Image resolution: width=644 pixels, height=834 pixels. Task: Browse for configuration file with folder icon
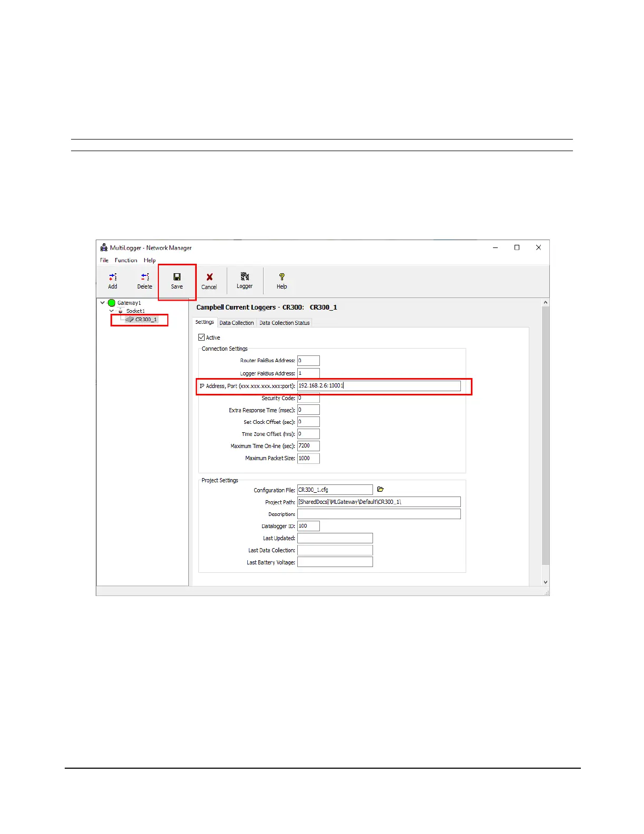[380, 490]
